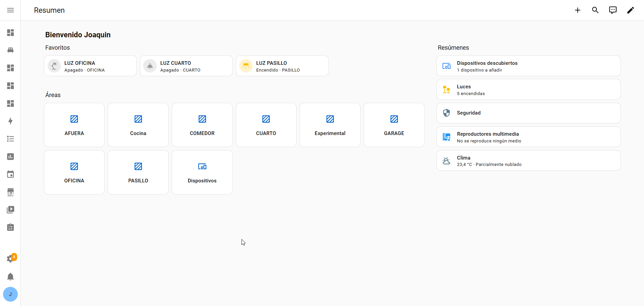Screen dimensions: 644x306
Task: Open the Media browser sidebar icon
Action: point(10,210)
